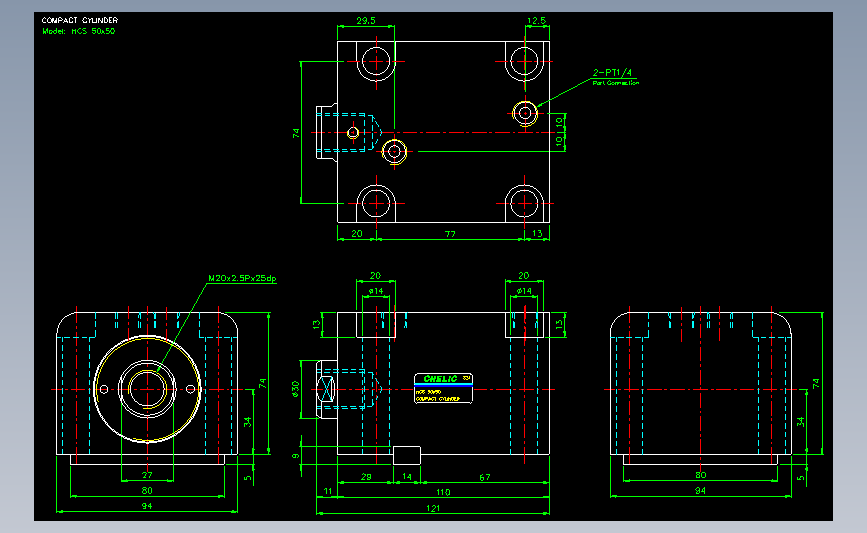Select the 'Model: MCS 50x50' label
Image resolution: width=867 pixels, height=533 pixels.
tap(79, 32)
